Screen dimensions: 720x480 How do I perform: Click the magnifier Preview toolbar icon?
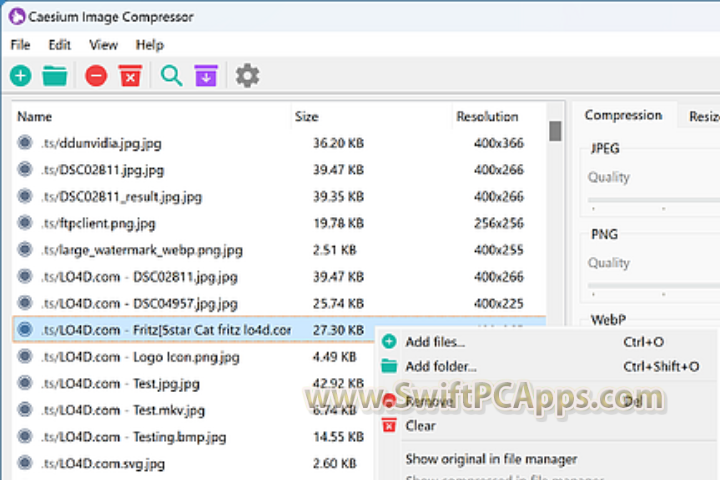pos(171,76)
